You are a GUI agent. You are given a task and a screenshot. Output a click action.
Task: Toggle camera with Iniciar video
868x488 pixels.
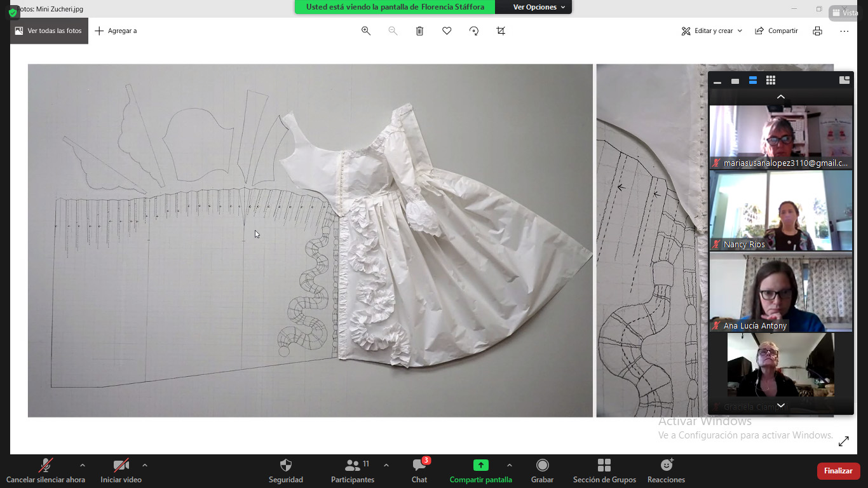tap(121, 470)
